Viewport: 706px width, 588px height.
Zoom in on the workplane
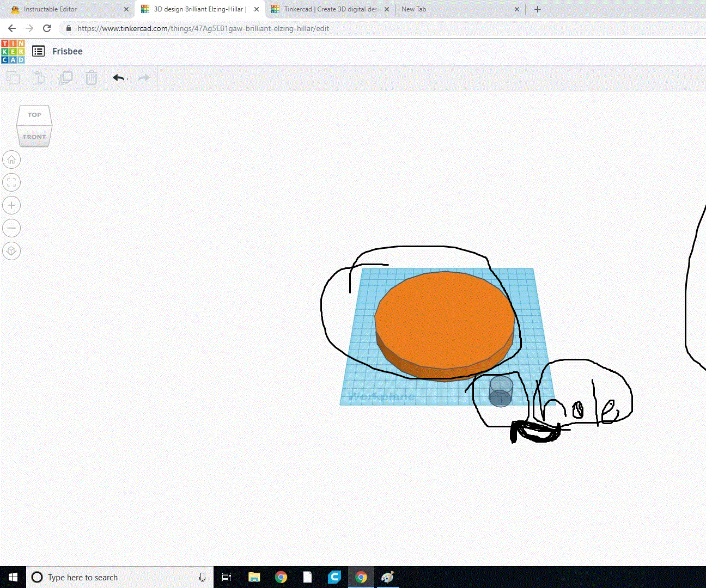11,205
